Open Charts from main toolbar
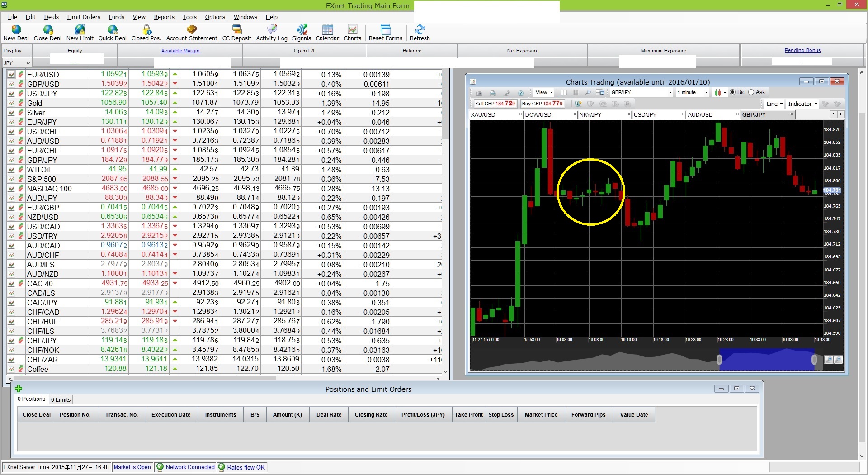This screenshot has height=475, width=868. point(353,33)
